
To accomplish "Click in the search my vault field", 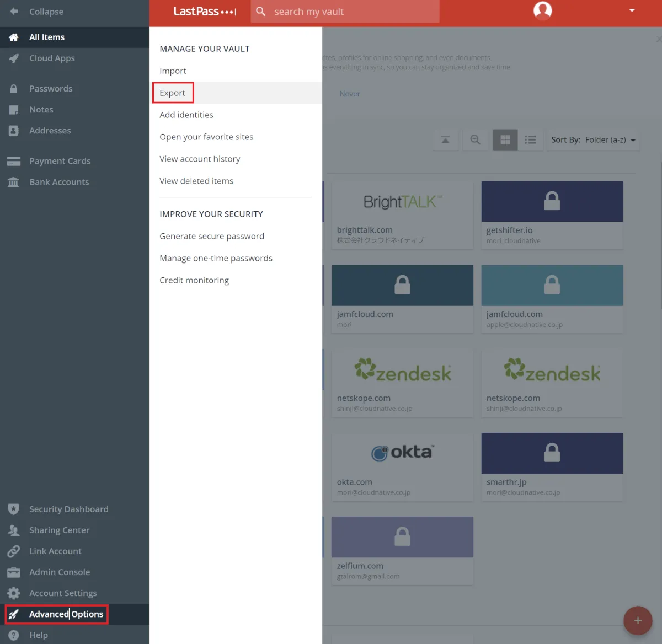I will click(345, 12).
